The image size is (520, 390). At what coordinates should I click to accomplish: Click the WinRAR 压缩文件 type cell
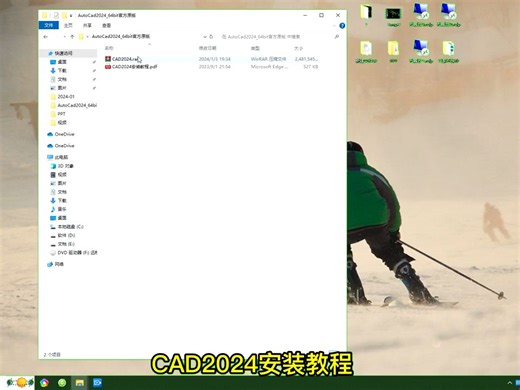(x=269, y=59)
